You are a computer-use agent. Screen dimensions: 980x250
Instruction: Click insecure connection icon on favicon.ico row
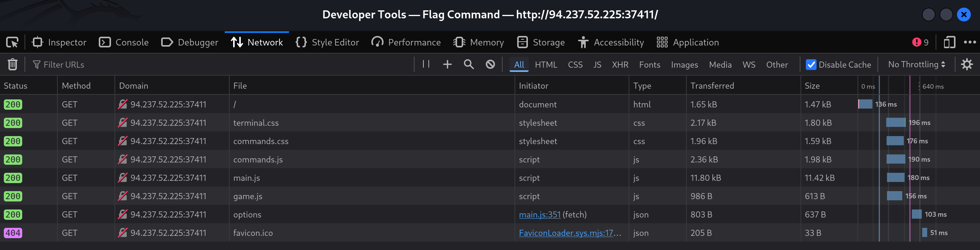coord(122,233)
